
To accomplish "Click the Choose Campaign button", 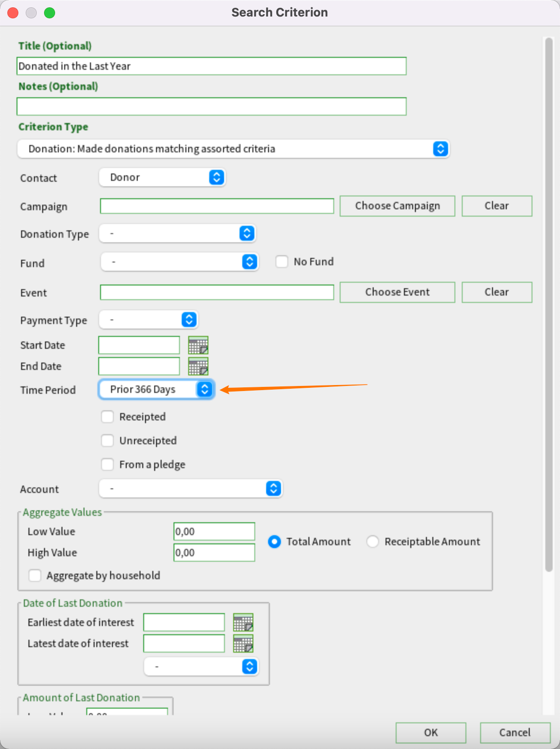I will [x=398, y=206].
